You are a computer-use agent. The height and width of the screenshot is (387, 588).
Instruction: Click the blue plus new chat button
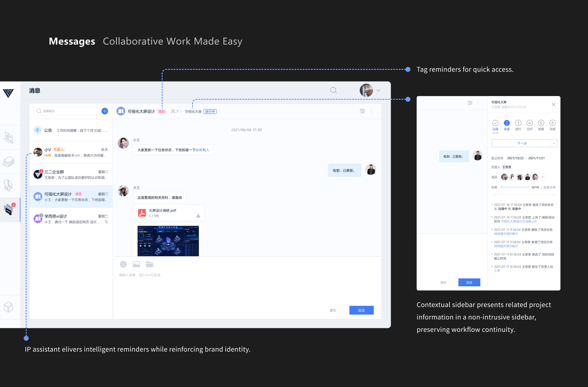(x=105, y=111)
